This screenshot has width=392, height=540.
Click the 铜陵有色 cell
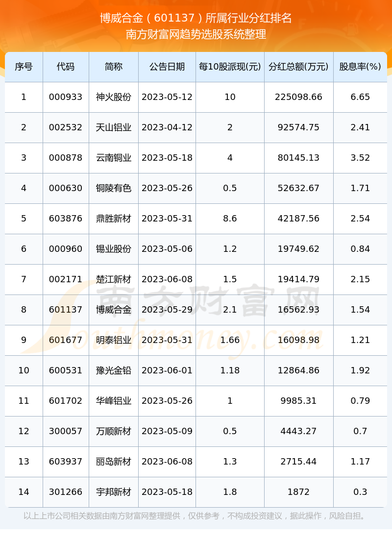pyautogui.click(x=114, y=188)
